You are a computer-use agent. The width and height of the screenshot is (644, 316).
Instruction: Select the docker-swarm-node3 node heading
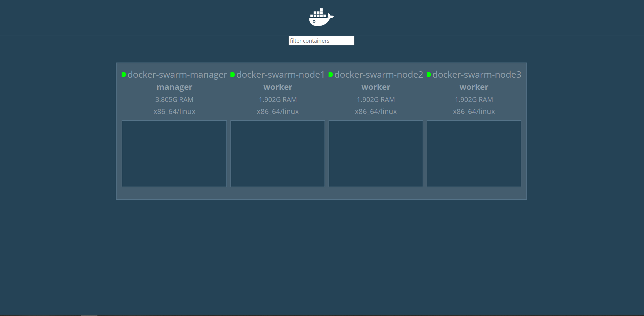pyautogui.click(x=476, y=75)
